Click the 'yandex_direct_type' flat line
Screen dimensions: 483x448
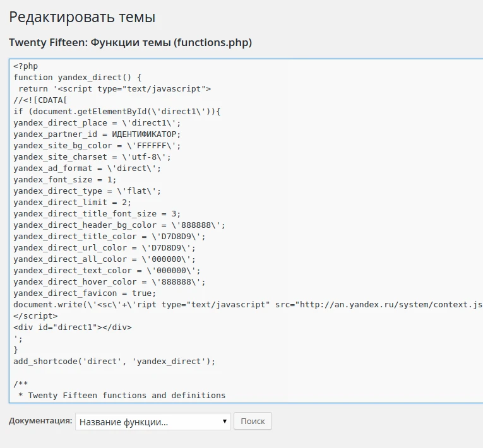tap(87, 191)
